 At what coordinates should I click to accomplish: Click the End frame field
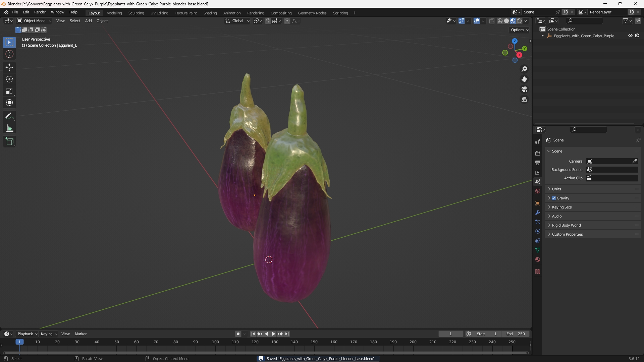516,334
